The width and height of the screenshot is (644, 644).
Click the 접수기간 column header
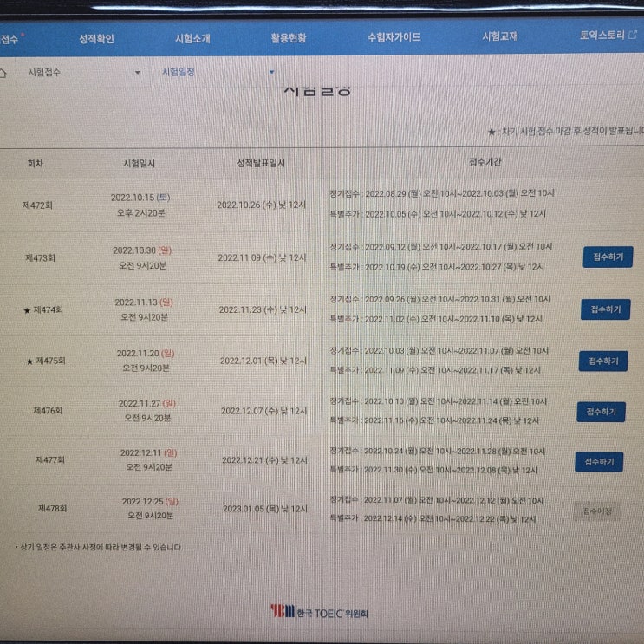pyautogui.click(x=485, y=162)
